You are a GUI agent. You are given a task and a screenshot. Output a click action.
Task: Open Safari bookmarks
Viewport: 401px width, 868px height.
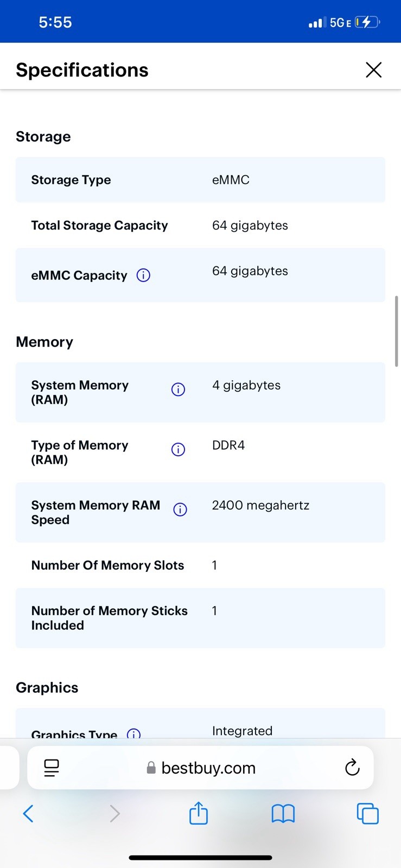(x=283, y=814)
